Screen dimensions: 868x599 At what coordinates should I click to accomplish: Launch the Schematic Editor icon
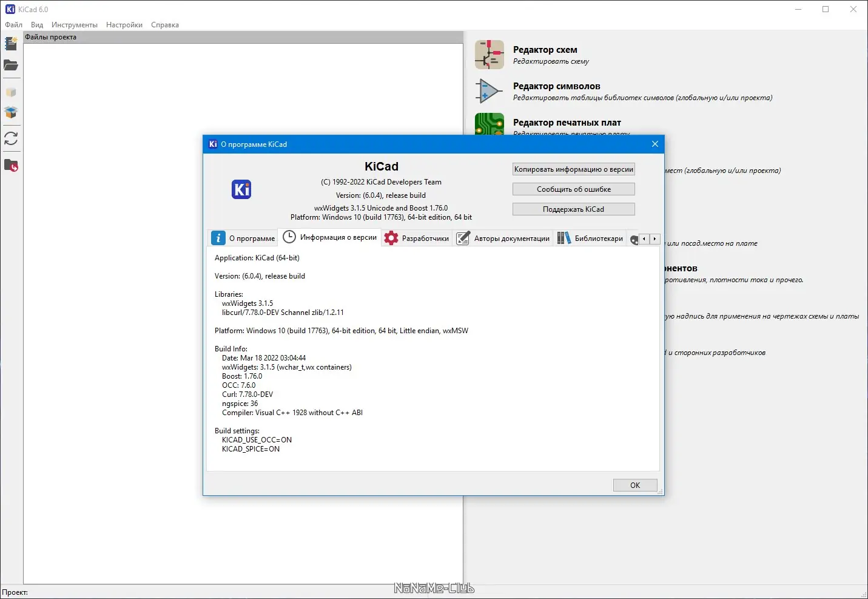[490, 55]
